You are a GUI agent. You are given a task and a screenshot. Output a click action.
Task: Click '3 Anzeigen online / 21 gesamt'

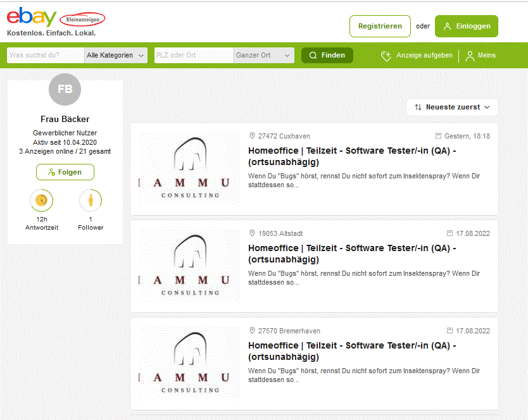point(65,151)
